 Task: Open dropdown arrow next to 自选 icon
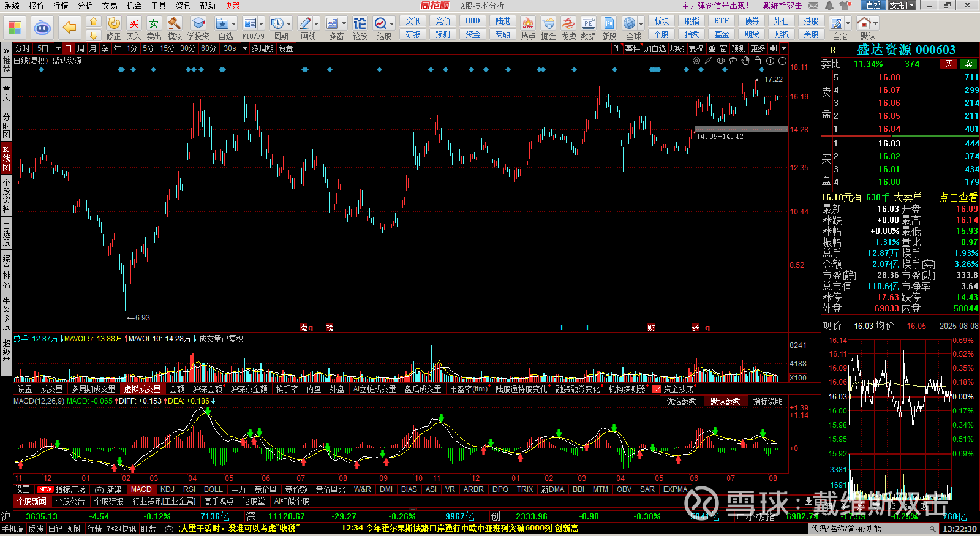click(x=234, y=24)
